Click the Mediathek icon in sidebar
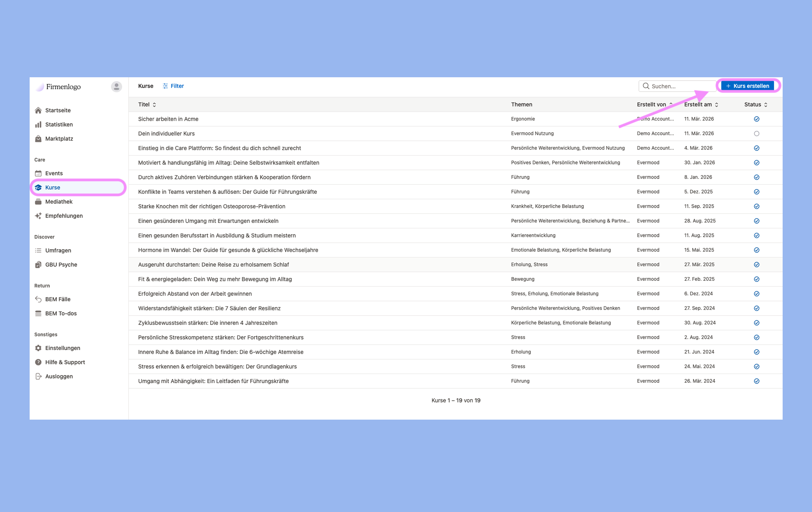Viewport: 812px width, 512px height. 38,202
